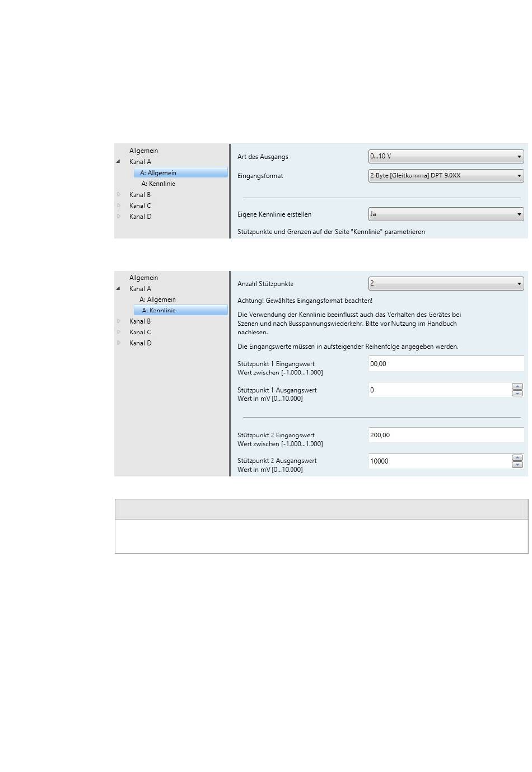Increase Stützpunkt 2 Ausgangswert with up arrow
This screenshot has height=772, width=532.
(517, 458)
